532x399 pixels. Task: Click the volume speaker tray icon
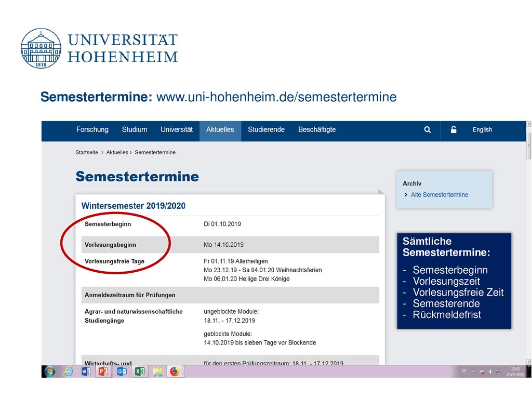tap(490, 371)
